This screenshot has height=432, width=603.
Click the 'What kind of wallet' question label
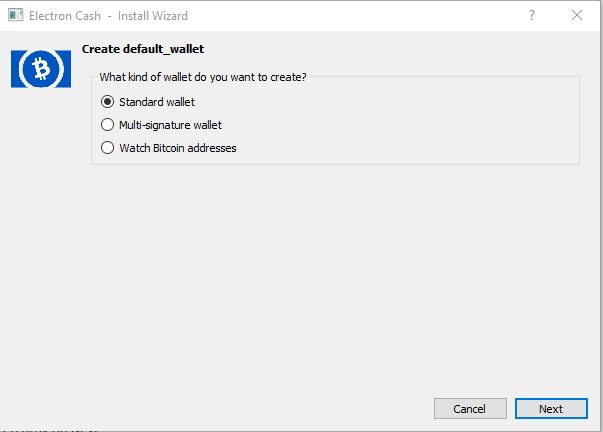coord(203,77)
